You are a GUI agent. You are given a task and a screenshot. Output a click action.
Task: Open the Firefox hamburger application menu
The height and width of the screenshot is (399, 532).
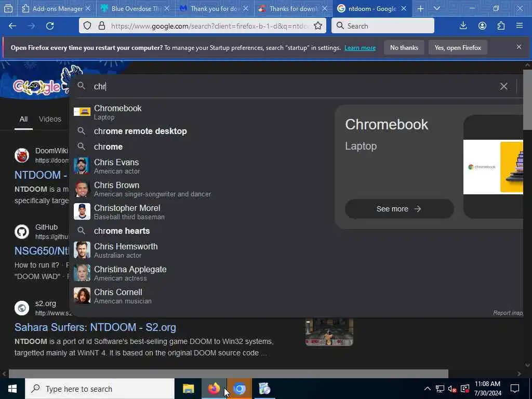pyautogui.click(x=520, y=26)
